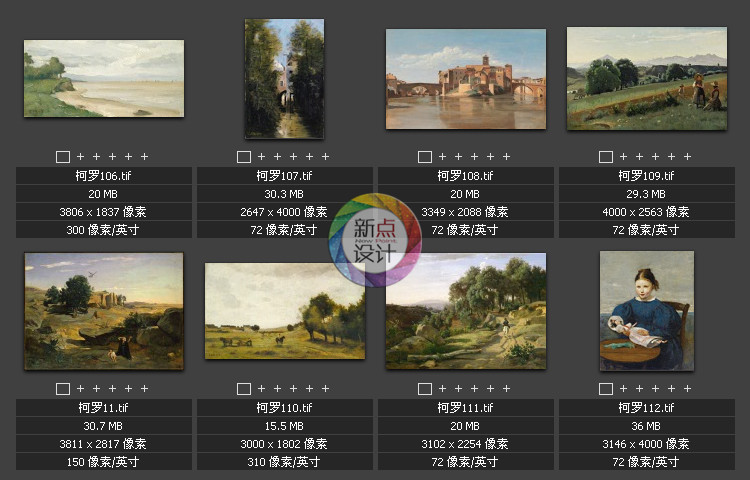This screenshot has height=480, width=750.
Task: Set 1-star rating for 柯罗110.tif
Action: 261,388
